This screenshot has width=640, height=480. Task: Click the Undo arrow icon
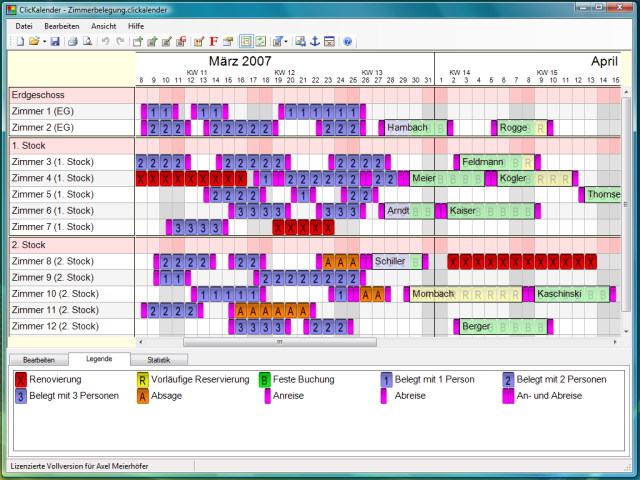tap(105, 42)
